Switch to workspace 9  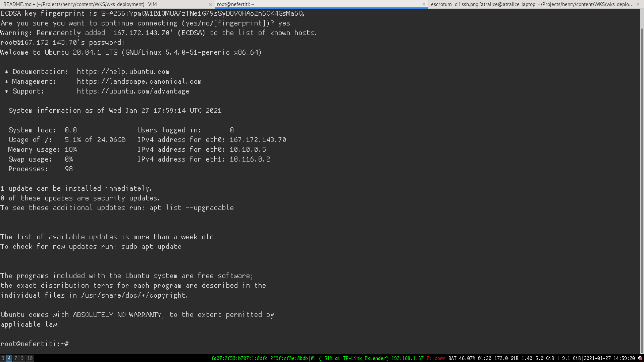click(x=22, y=358)
